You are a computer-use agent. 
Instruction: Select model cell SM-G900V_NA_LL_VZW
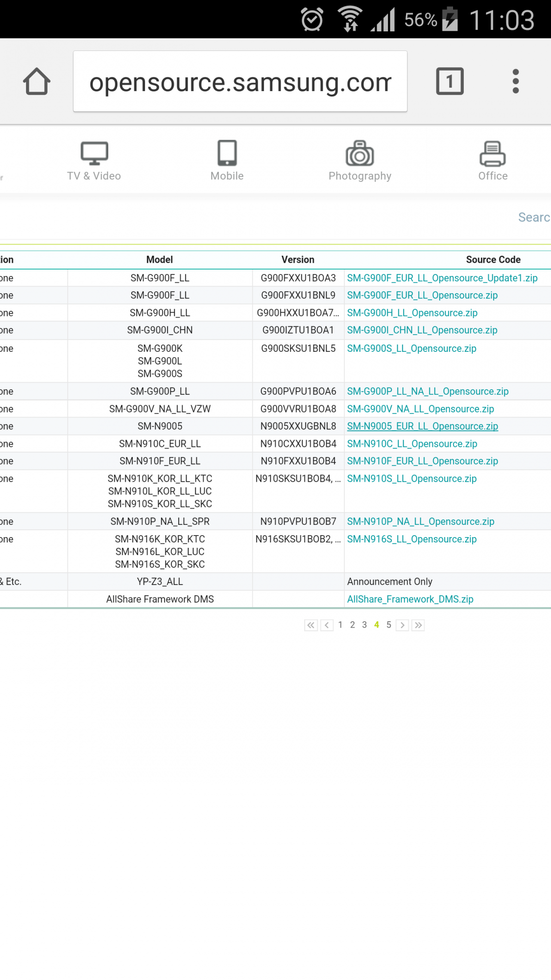click(x=160, y=409)
